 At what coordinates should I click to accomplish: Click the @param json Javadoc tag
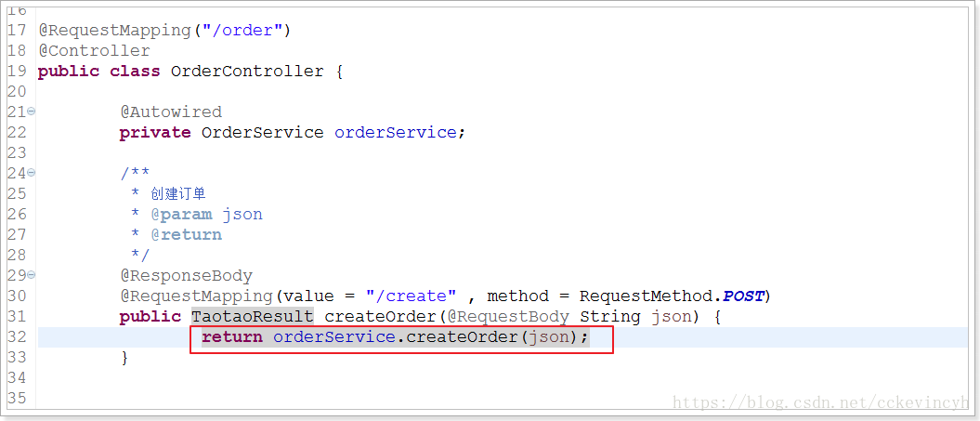(207, 215)
